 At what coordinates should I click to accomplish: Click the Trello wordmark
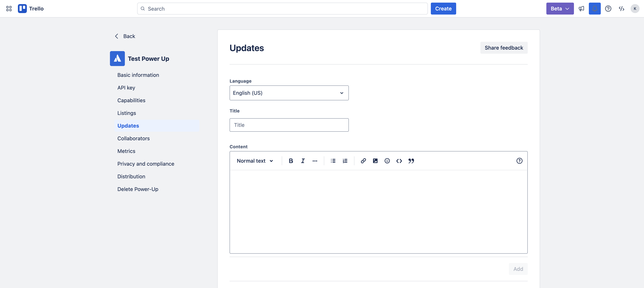click(36, 9)
